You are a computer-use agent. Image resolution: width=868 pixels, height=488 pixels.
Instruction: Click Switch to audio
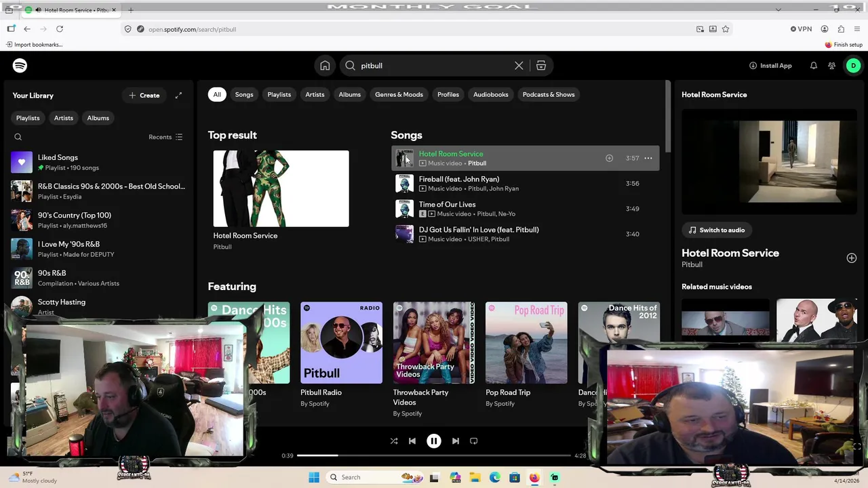(717, 230)
